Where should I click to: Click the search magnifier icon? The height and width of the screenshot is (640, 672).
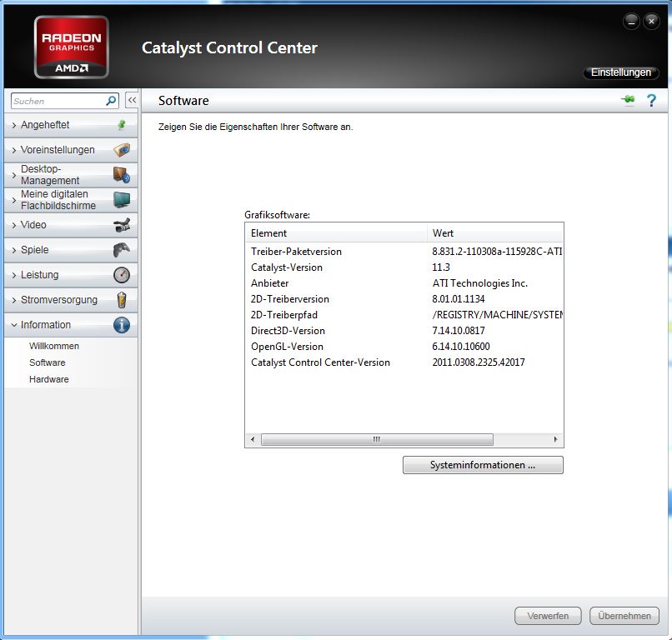pos(111,101)
